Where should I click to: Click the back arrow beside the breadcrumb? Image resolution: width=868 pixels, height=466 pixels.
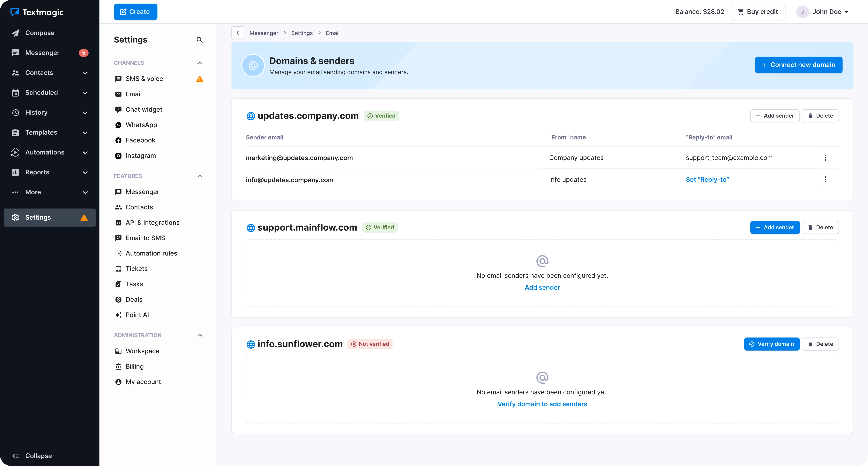(x=238, y=33)
